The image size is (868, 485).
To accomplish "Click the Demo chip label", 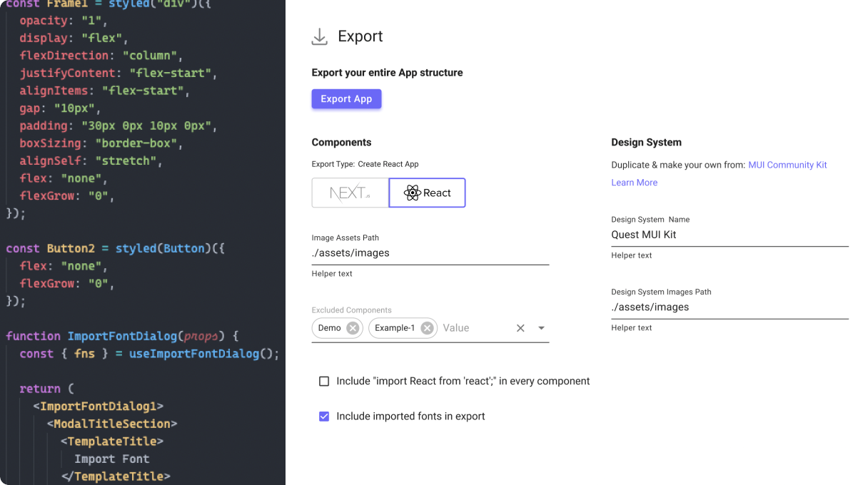I will click(x=329, y=328).
